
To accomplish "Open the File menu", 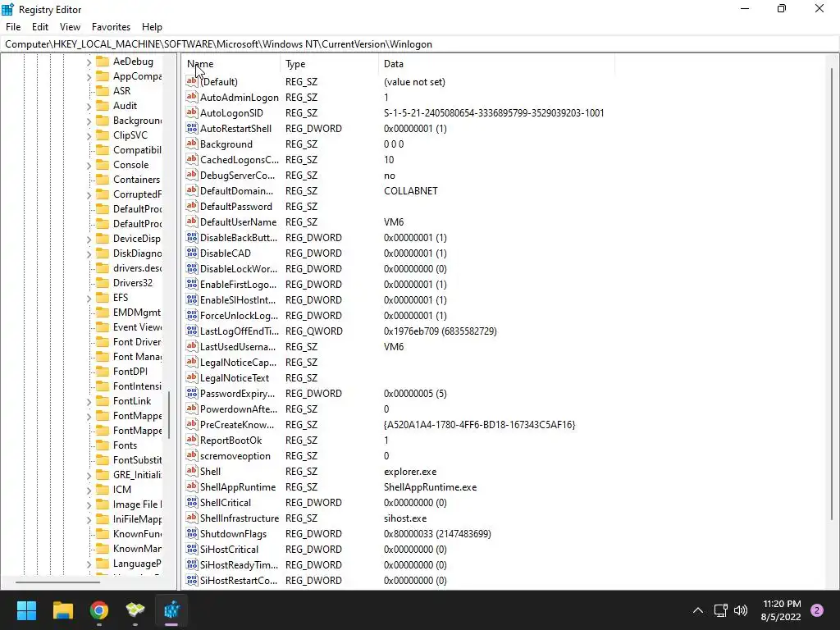I will pos(13,27).
